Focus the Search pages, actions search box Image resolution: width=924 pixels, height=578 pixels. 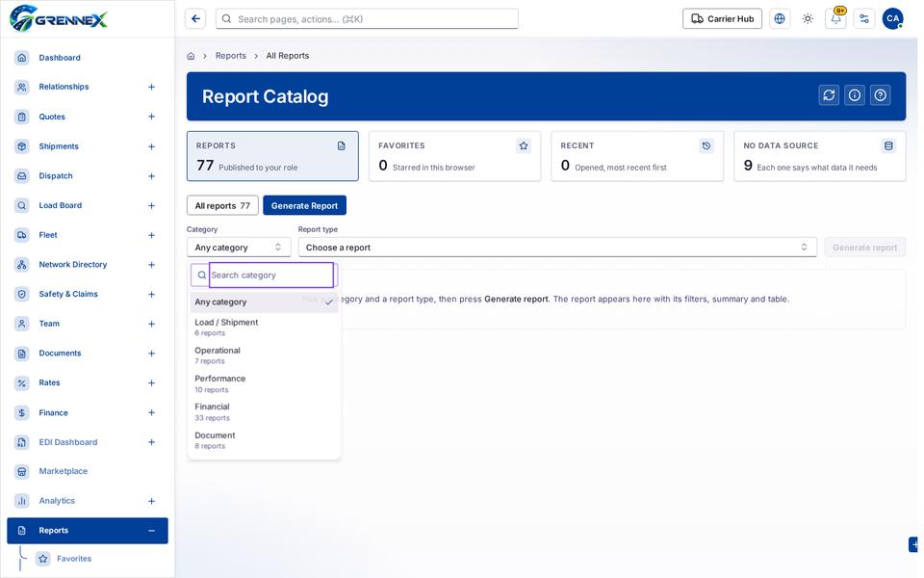tap(367, 19)
